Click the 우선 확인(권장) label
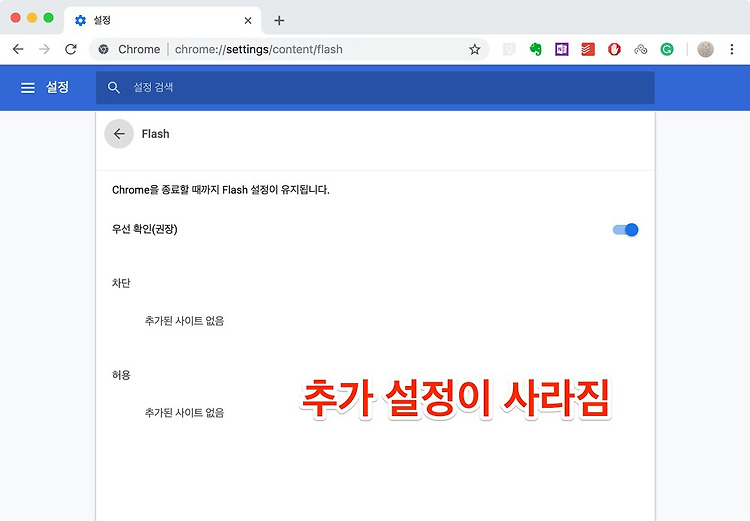The width and height of the screenshot is (750, 521). click(144, 229)
